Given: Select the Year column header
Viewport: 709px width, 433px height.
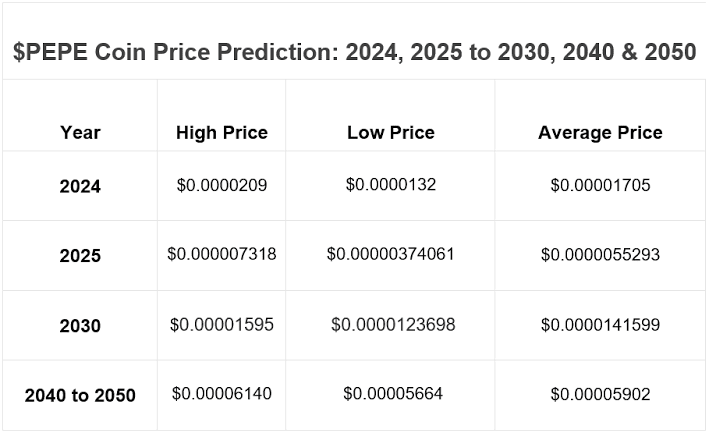Looking at the screenshot, I should click(x=80, y=132).
